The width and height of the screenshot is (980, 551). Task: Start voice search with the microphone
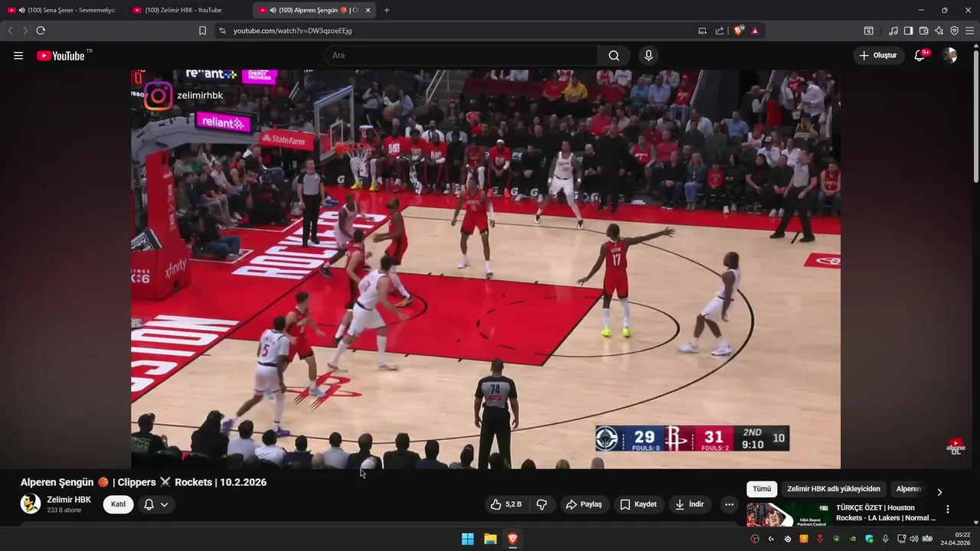648,55
